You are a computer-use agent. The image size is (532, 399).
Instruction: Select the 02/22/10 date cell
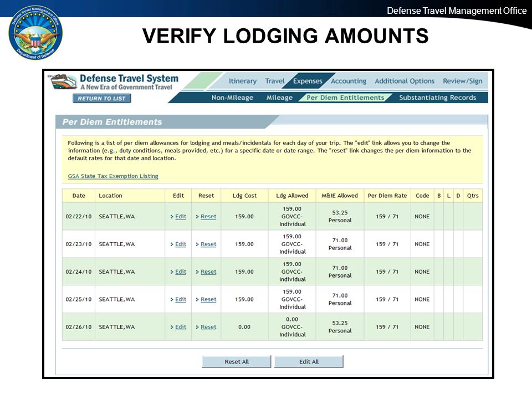(79, 217)
